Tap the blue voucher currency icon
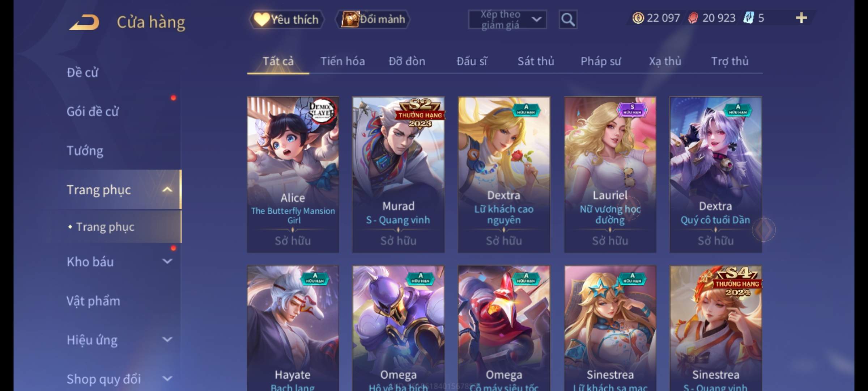This screenshot has height=391, width=868. coord(748,18)
